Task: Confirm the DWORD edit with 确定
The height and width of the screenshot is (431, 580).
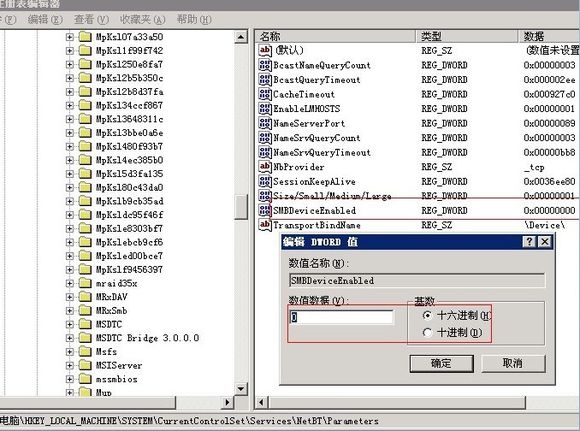Action: tap(441, 364)
